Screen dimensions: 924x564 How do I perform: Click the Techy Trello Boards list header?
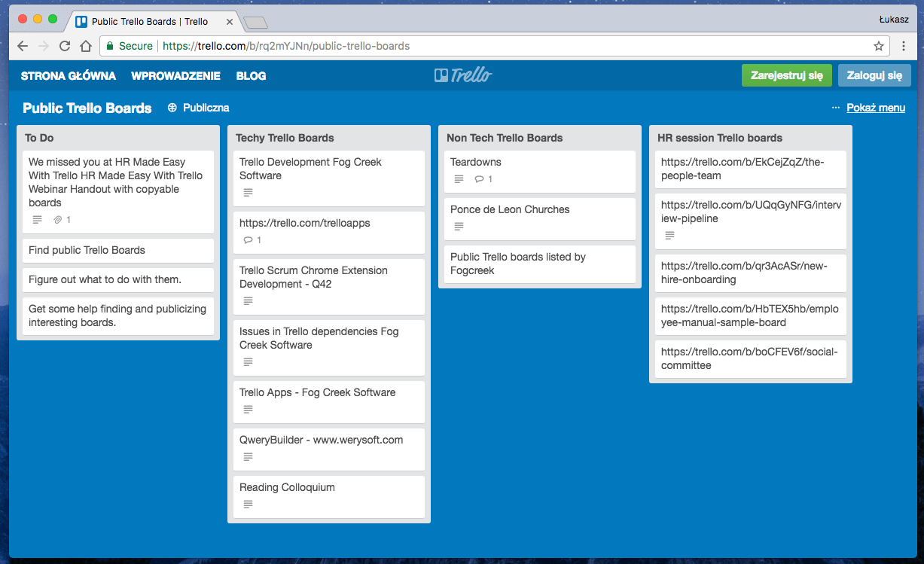285,138
